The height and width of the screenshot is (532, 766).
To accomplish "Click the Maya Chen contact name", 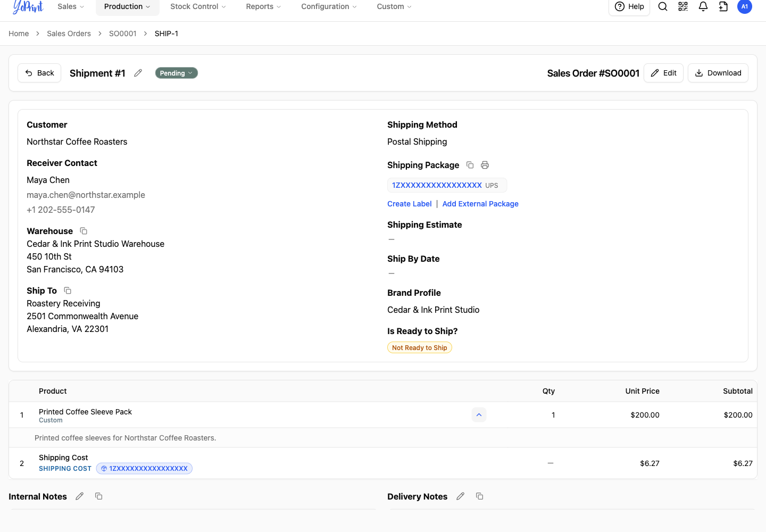I will [x=48, y=180].
